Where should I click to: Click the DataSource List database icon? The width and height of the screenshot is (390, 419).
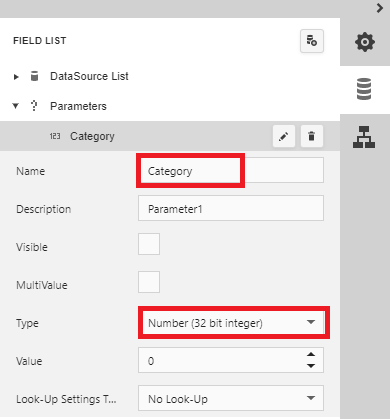click(34, 76)
